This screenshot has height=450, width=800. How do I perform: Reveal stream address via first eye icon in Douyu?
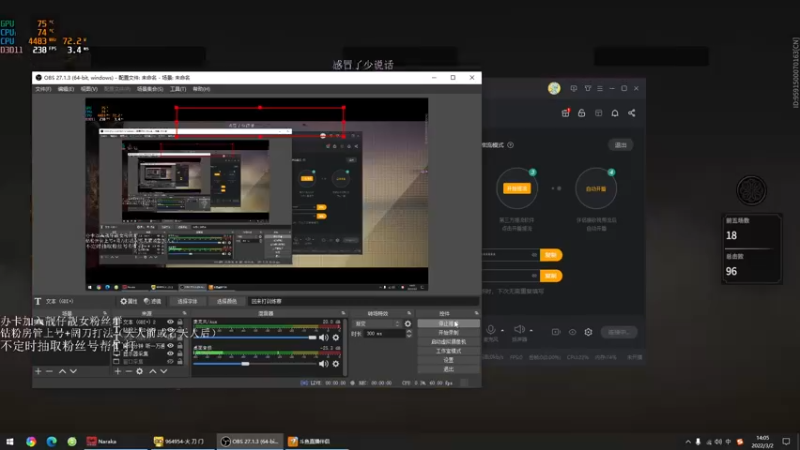point(534,255)
